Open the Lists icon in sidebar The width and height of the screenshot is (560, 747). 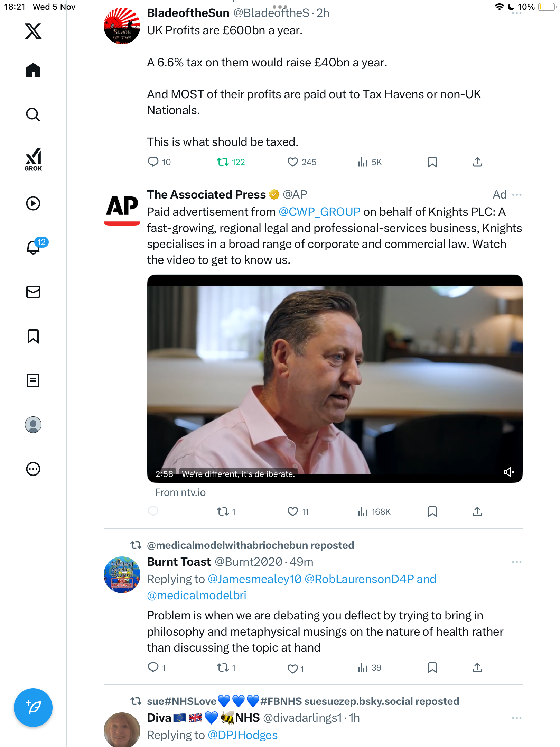point(33,380)
